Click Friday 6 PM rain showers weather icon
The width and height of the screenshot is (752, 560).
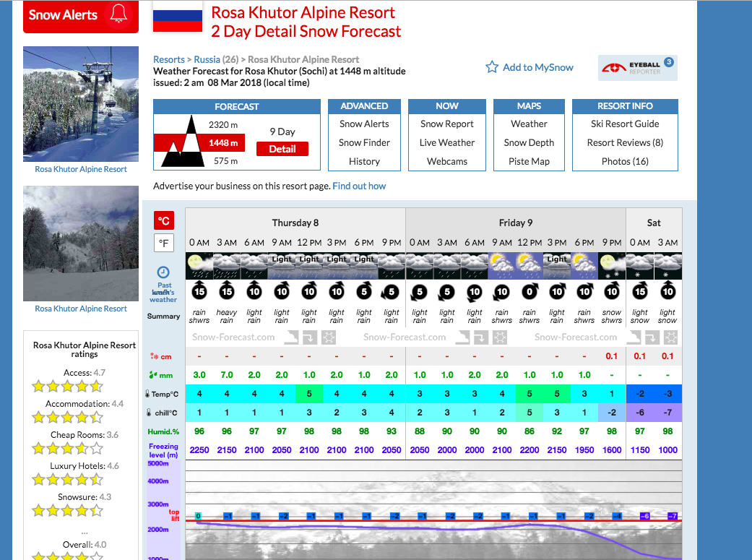click(x=584, y=267)
